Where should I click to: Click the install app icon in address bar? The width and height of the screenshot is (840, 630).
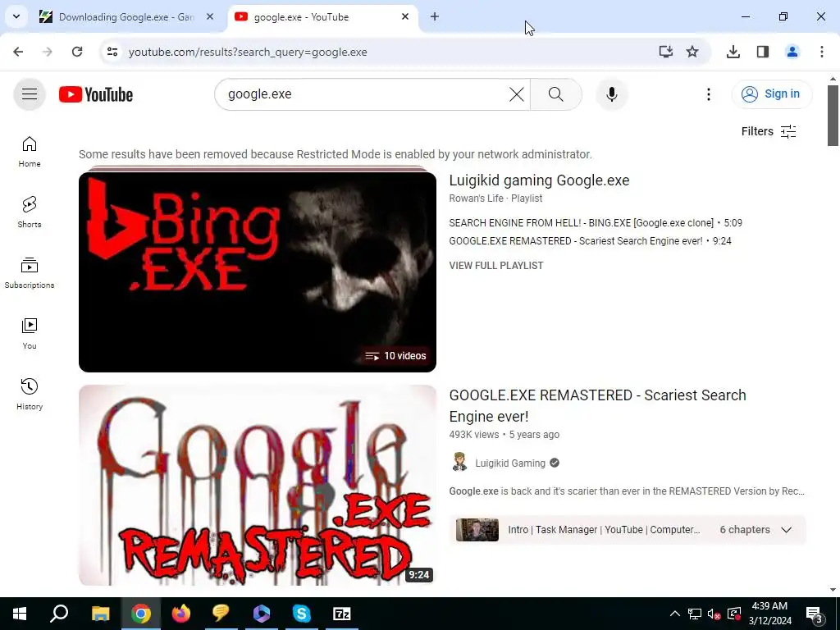click(x=665, y=52)
